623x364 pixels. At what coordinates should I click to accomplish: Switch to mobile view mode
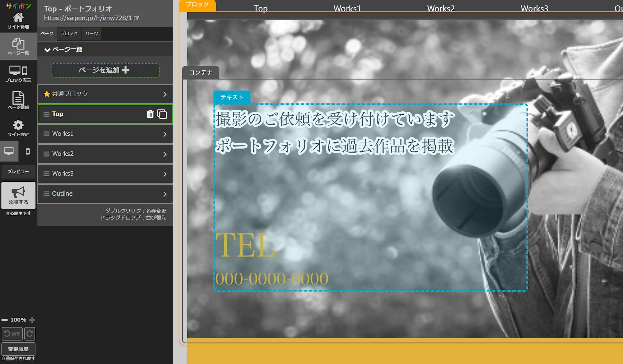point(28,152)
